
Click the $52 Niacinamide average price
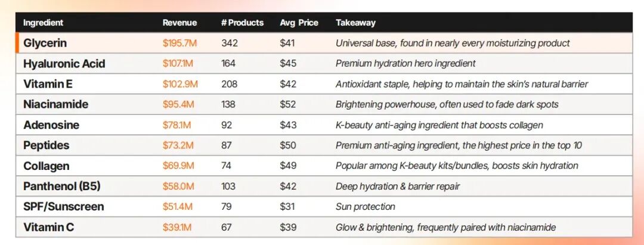pos(288,104)
